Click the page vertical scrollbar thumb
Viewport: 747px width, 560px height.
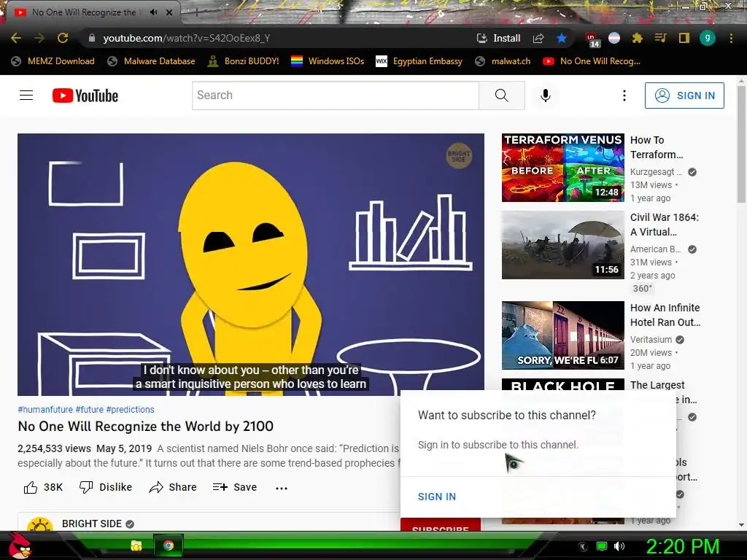click(741, 143)
